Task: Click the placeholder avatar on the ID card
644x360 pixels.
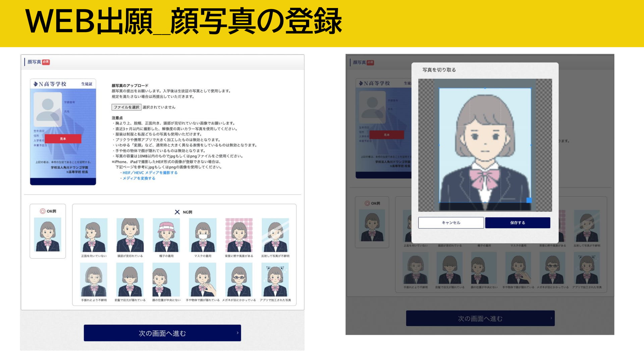Action: (48, 110)
